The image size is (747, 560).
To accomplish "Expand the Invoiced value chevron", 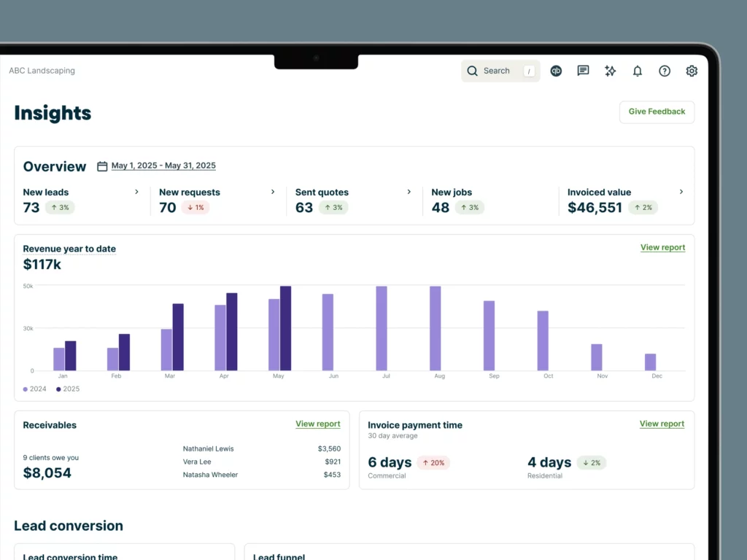I will [681, 192].
